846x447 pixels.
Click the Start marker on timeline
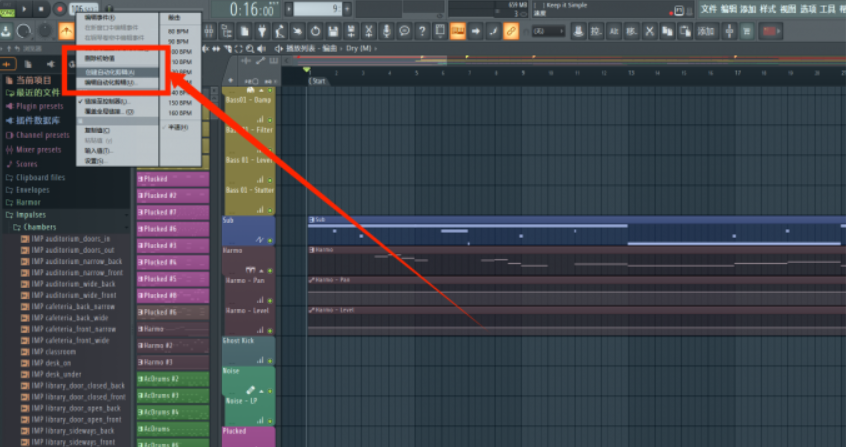point(318,81)
